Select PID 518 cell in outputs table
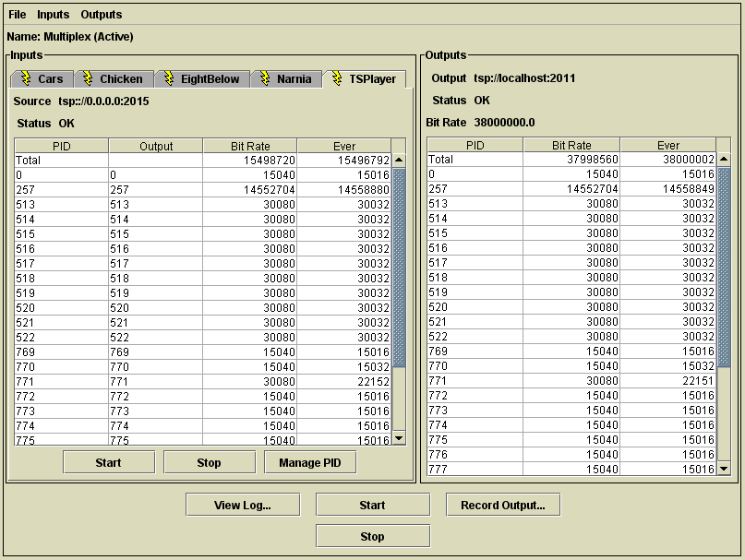The height and width of the screenshot is (560, 745). (475, 278)
